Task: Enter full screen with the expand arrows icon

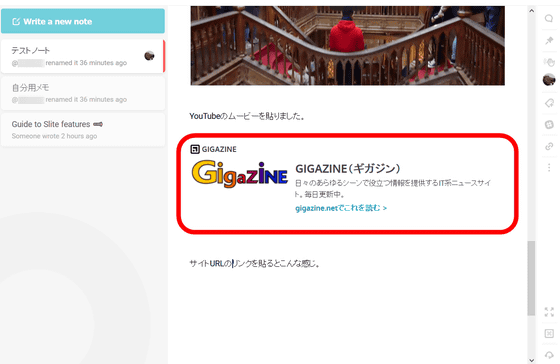Action: click(x=549, y=311)
